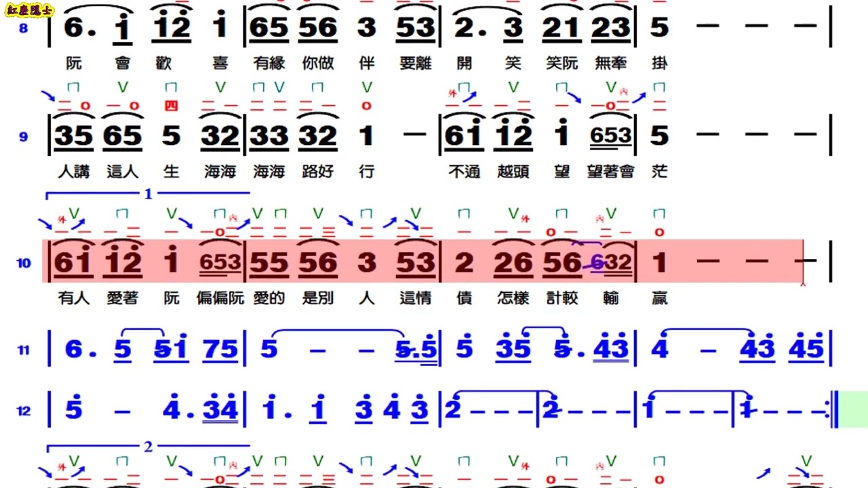This screenshot has height=488, width=868.
Task: Click the blue note group 34 in line 12
Action: point(220,409)
